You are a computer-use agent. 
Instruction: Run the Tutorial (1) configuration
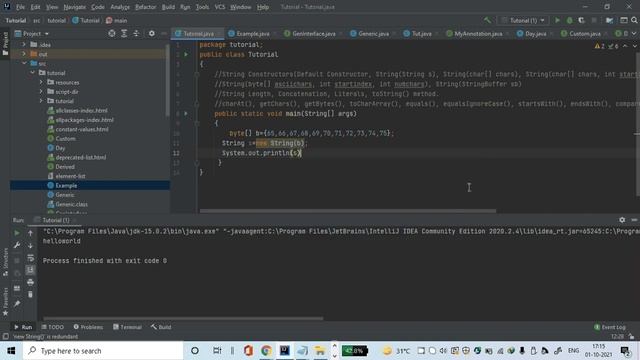click(x=557, y=20)
